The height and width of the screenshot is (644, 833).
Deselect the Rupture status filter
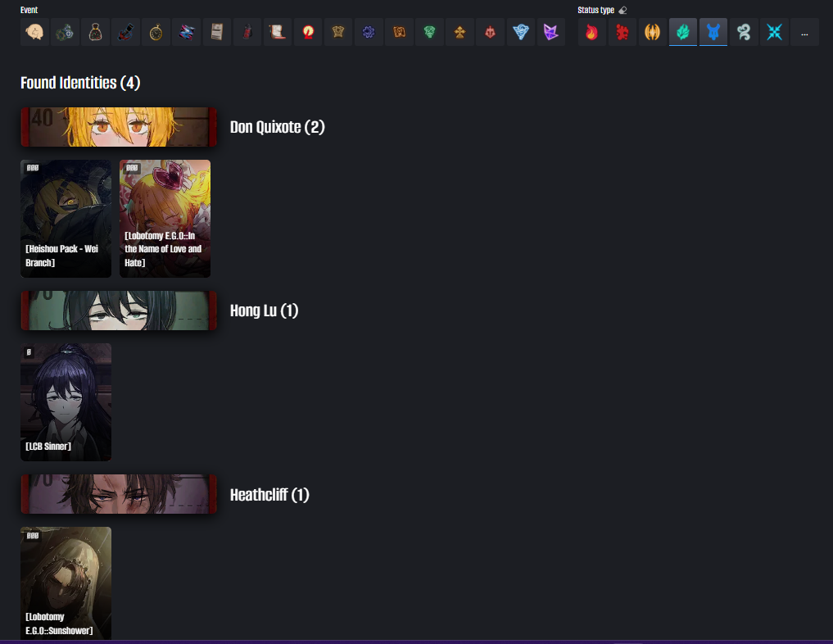click(x=683, y=32)
